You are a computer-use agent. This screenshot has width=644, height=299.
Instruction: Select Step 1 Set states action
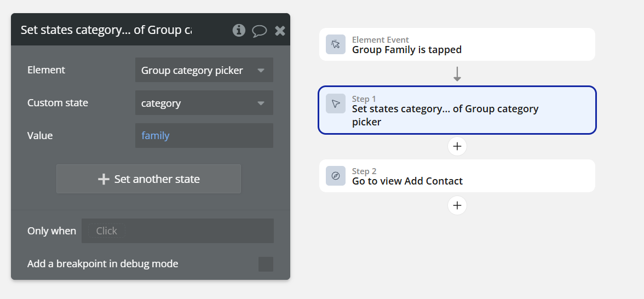tap(457, 110)
